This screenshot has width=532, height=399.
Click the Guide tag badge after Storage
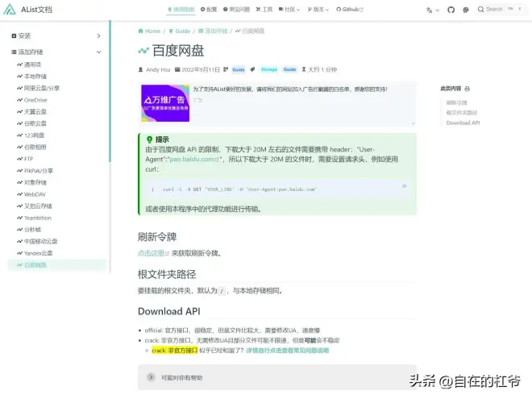point(289,69)
